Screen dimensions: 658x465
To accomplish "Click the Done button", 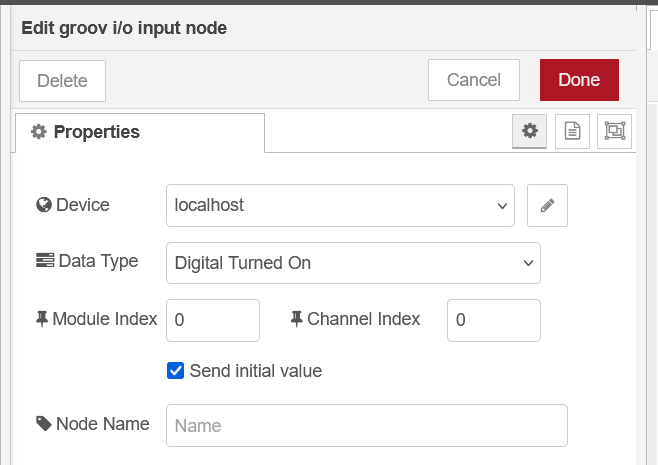I will pyautogui.click(x=579, y=80).
